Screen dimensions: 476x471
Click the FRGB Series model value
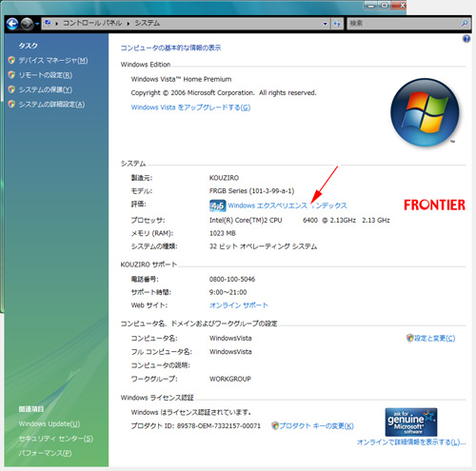point(251,191)
